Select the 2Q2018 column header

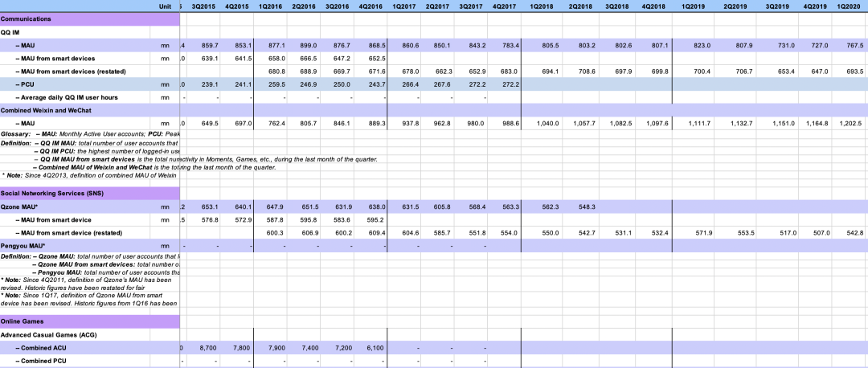580,6
